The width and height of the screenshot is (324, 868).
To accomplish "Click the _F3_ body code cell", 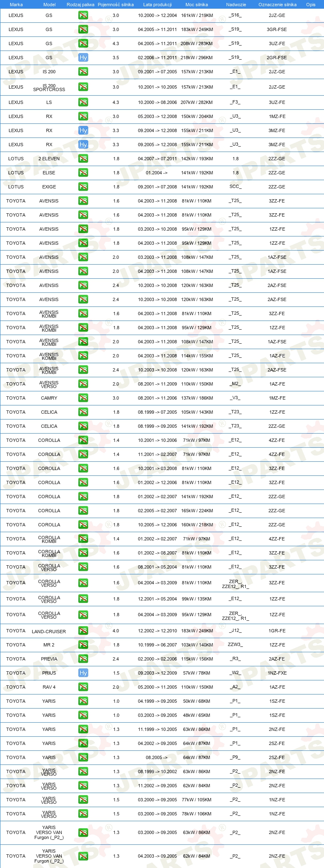I will 235,102.
